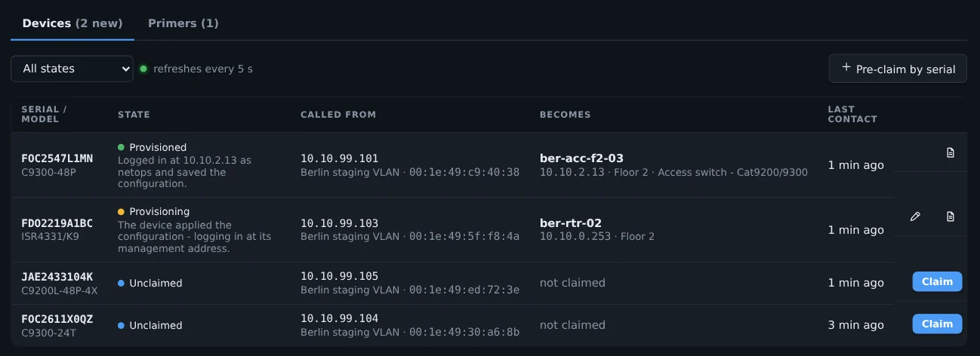Click the green Provisioned status dot
This screenshot has width=980, height=356.
[x=122, y=147]
